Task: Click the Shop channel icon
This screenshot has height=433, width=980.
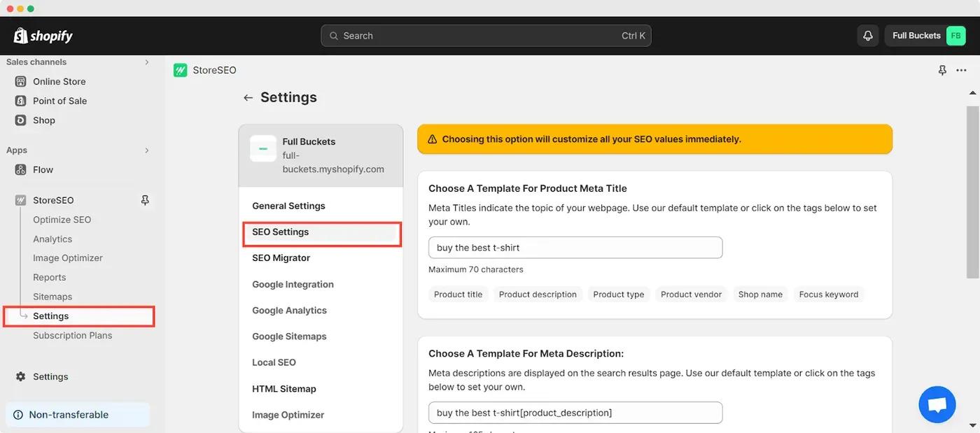Action: (20, 120)
